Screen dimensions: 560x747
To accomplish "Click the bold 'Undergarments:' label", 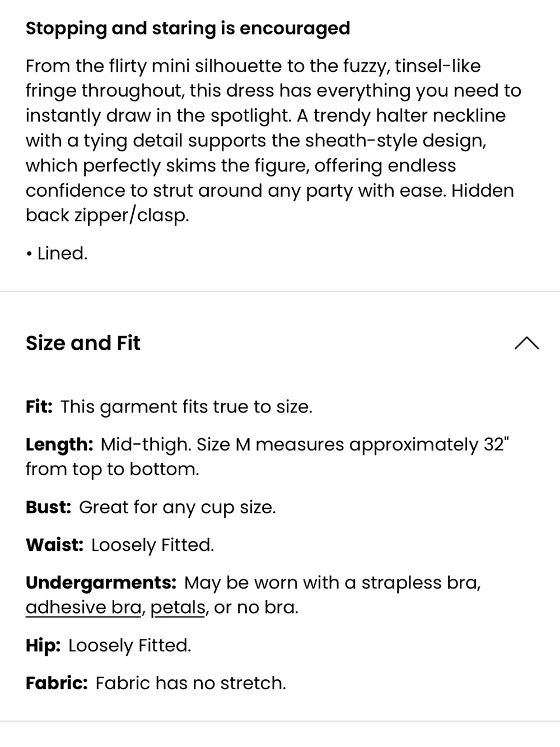I will pyautogui.click(x=101, y=583).
